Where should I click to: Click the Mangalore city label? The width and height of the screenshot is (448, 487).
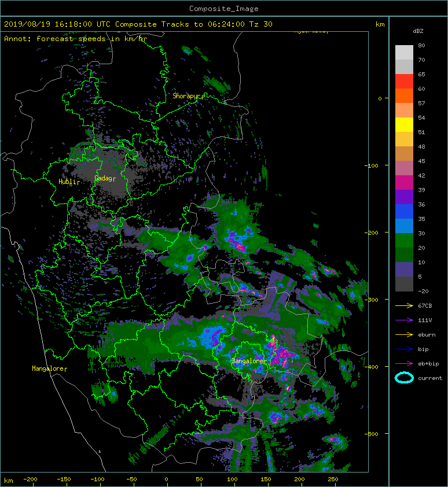coord(49,368)
